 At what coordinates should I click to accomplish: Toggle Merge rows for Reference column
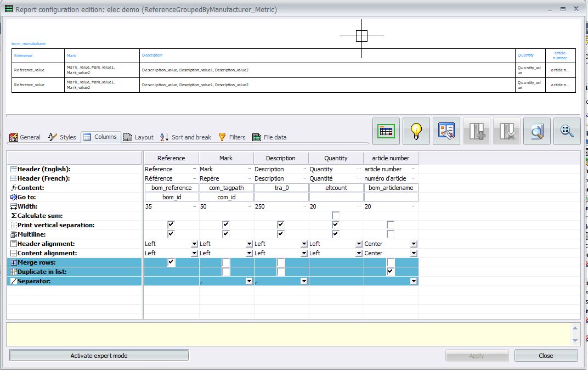click(x=171, y=262)
